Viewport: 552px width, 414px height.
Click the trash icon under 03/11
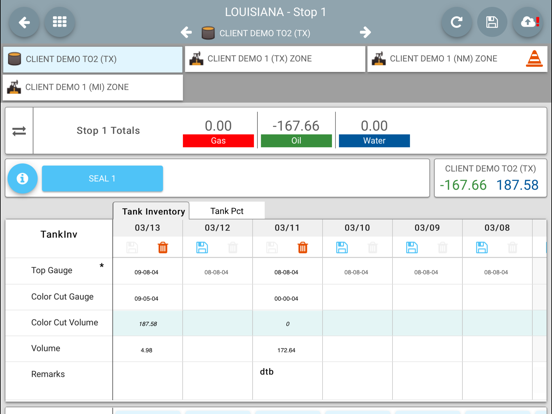coord(303,247)
